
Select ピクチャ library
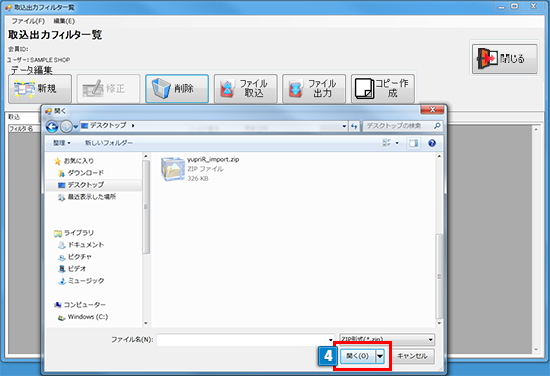pyautogui.click(x=75, y=257)
